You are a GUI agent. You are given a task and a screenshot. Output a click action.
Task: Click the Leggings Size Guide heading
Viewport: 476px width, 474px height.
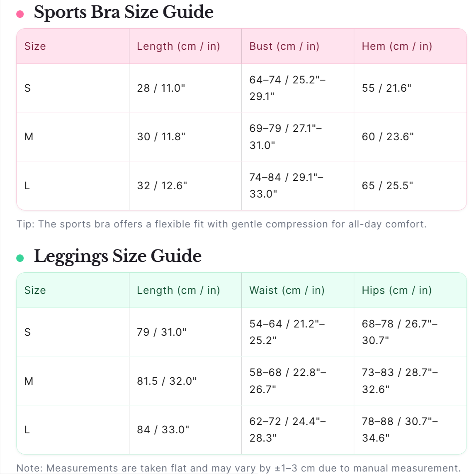118,256
